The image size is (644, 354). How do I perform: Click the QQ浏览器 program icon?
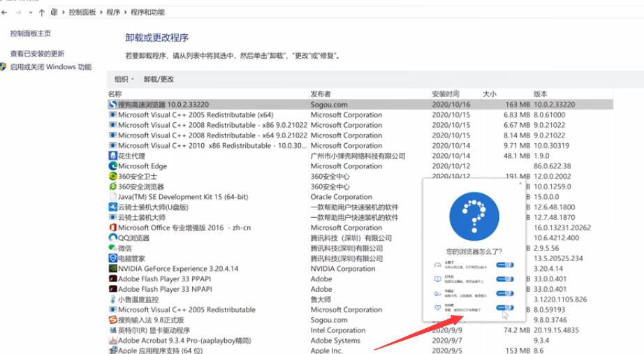tap(113, 238)
